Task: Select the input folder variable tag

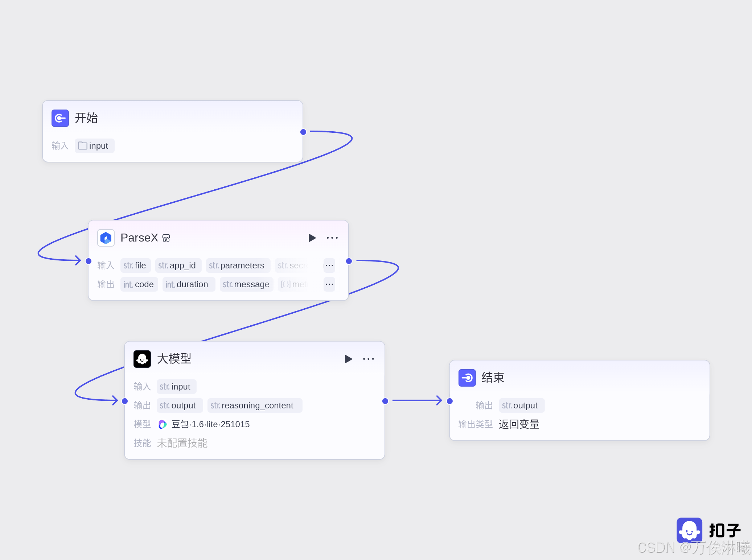Action: pos(94,146)
